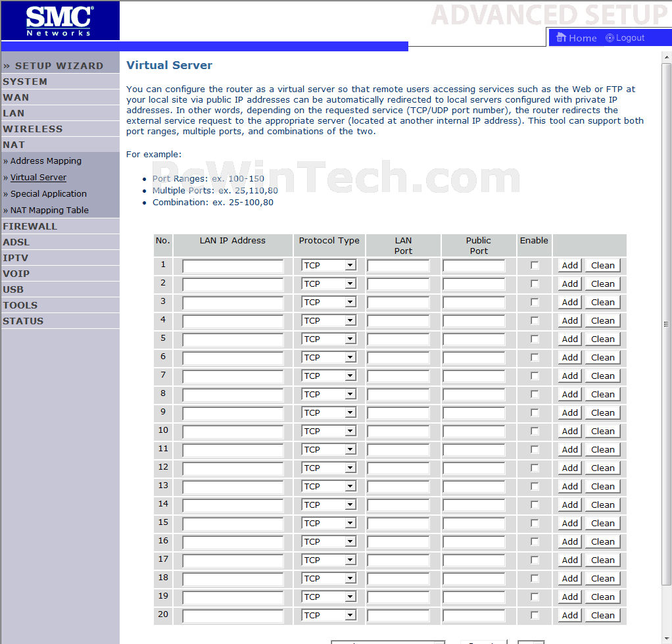Viewport: 672px width, 644px height.
Task: Click the Clean button for row 17
Action: click(602, 560)
